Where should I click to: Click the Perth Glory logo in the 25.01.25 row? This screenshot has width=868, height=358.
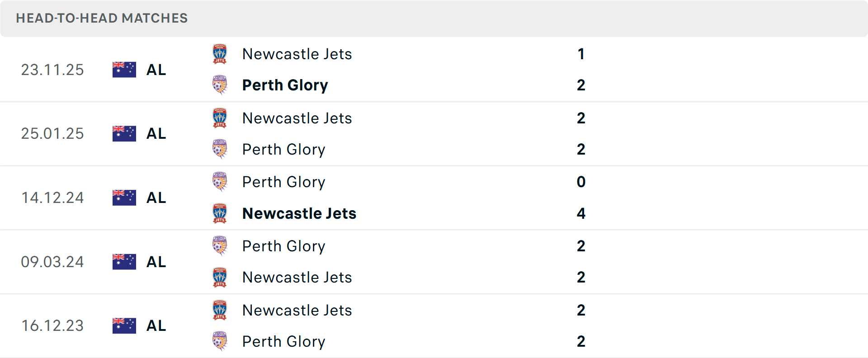[220, 149]
